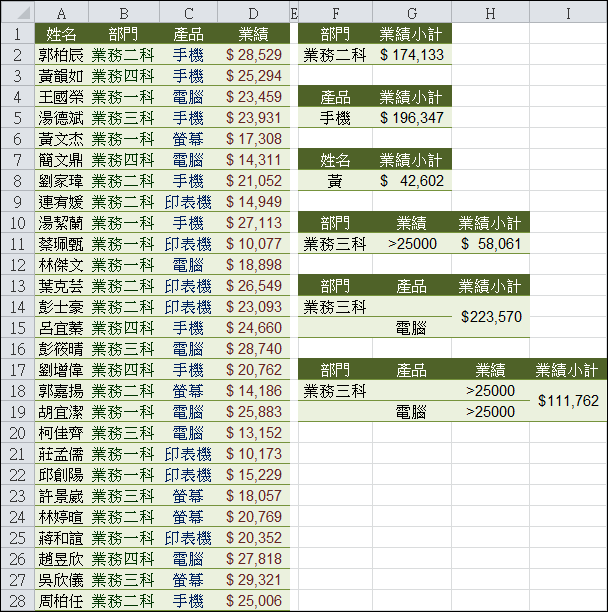This screenshot has width=608, height=612.
Task: Click the subtotal $ 58,061
Action: pyautogui.click(x=491, y=244)
